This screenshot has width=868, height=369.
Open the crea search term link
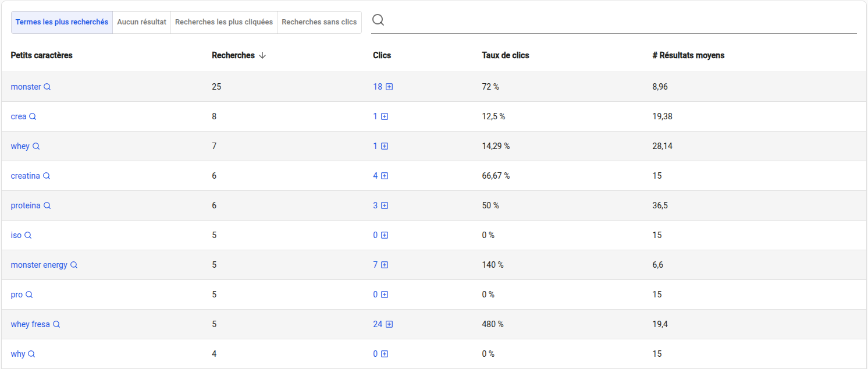click(19, 116)
